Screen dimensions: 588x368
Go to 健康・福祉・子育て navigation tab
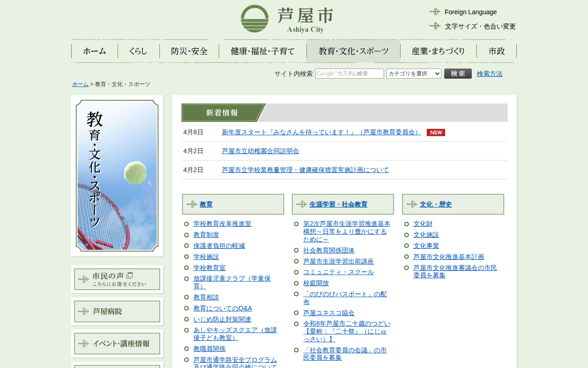pyautogui.click(x=263, y=51)
